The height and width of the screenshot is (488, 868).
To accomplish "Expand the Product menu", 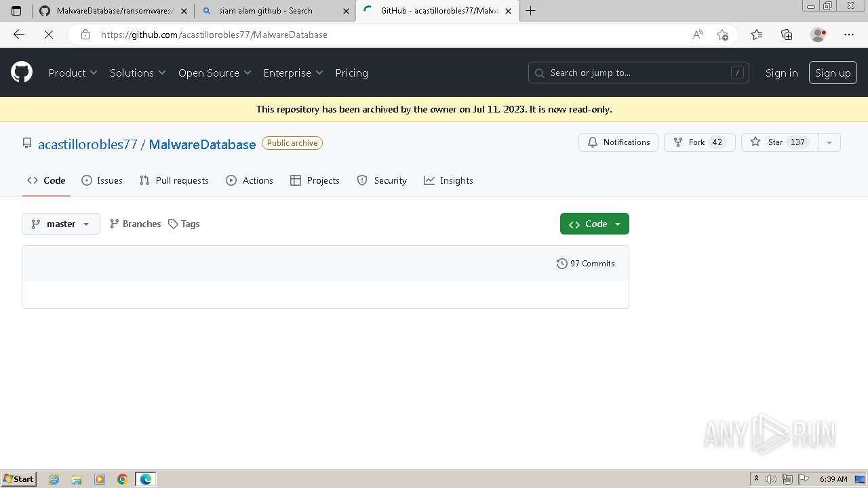I will [73, 73].
